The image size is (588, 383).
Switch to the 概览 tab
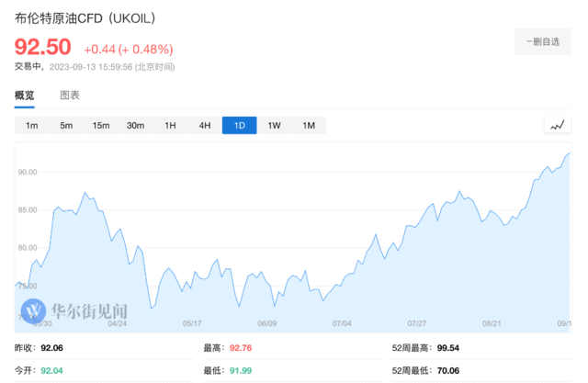point(25,96)
